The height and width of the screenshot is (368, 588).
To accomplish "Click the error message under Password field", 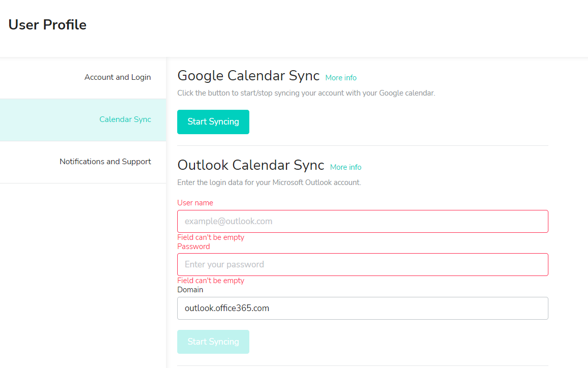I will [x=211, y=281].
